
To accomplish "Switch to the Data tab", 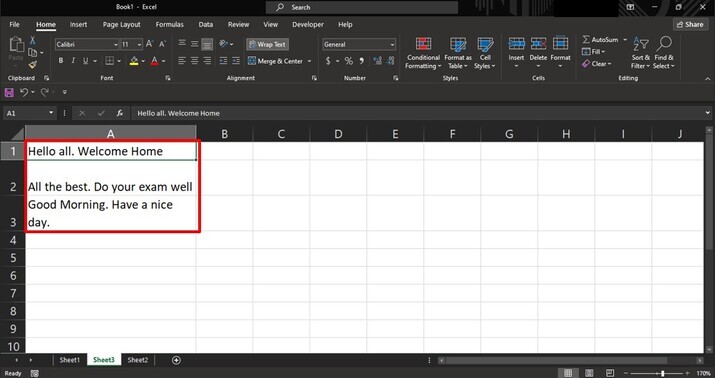I will (206, 25).
